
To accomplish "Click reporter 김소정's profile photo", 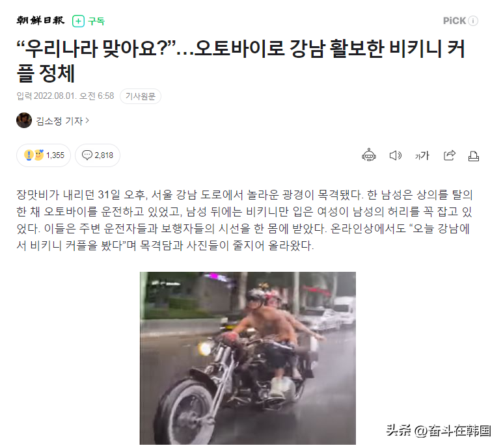I will (x=24, y=120).
